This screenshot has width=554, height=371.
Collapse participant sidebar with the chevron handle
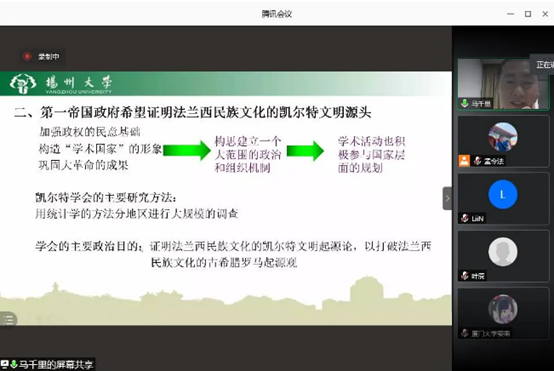pos(447,198)
